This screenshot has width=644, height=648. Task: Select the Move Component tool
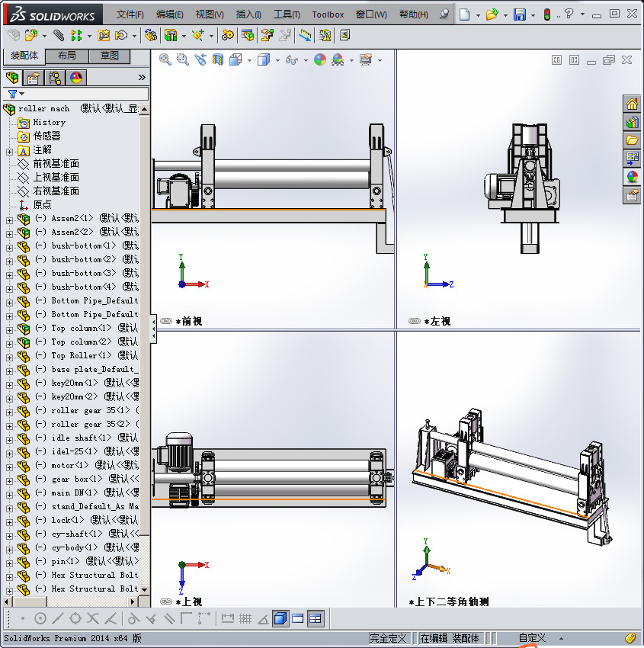(121, 36)
